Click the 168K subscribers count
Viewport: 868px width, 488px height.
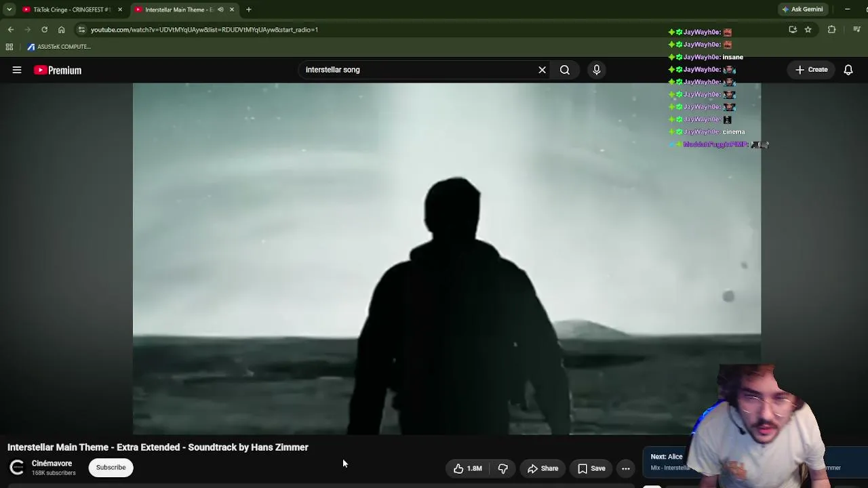point(54,473)
